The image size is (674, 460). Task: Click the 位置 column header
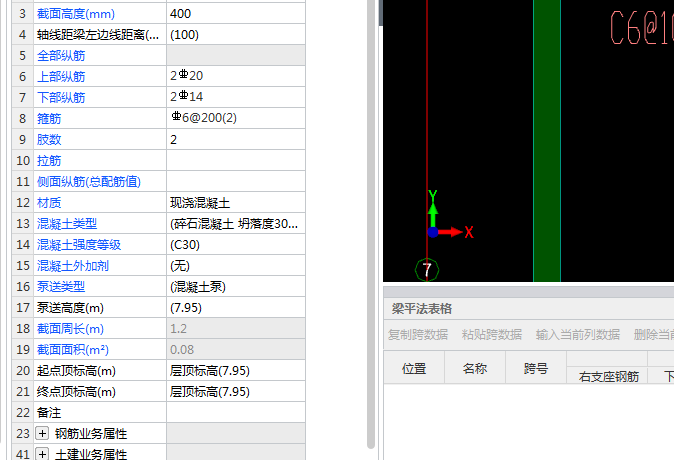pos(414,368)
